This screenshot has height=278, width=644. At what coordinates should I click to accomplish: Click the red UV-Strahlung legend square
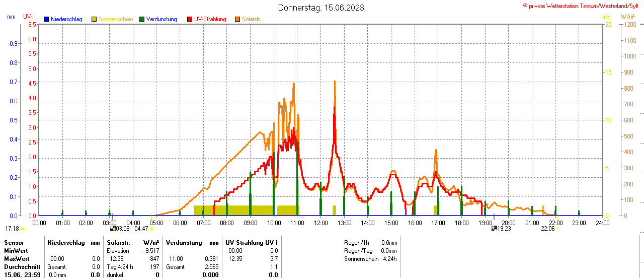point(190,19)
